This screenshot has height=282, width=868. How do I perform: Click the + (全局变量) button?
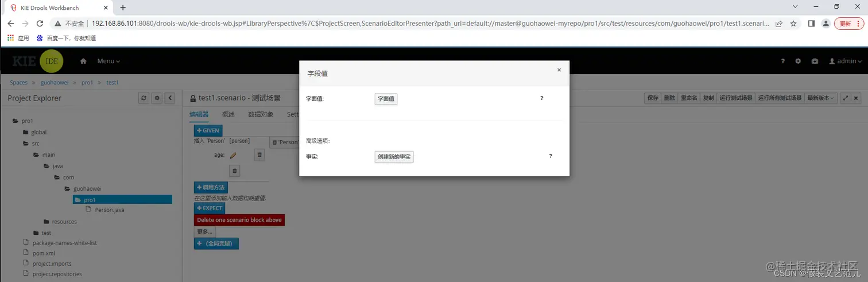(216, 244)
